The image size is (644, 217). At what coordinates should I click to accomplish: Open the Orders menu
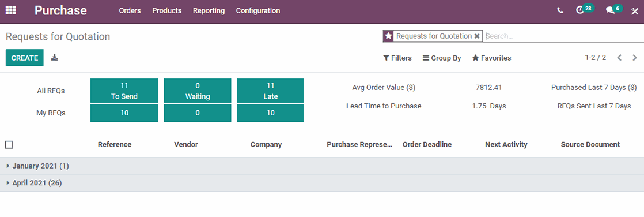[130, 11]
